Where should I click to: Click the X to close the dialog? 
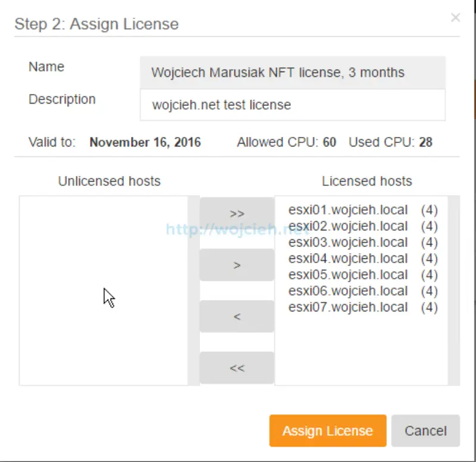tap(455, 18)
